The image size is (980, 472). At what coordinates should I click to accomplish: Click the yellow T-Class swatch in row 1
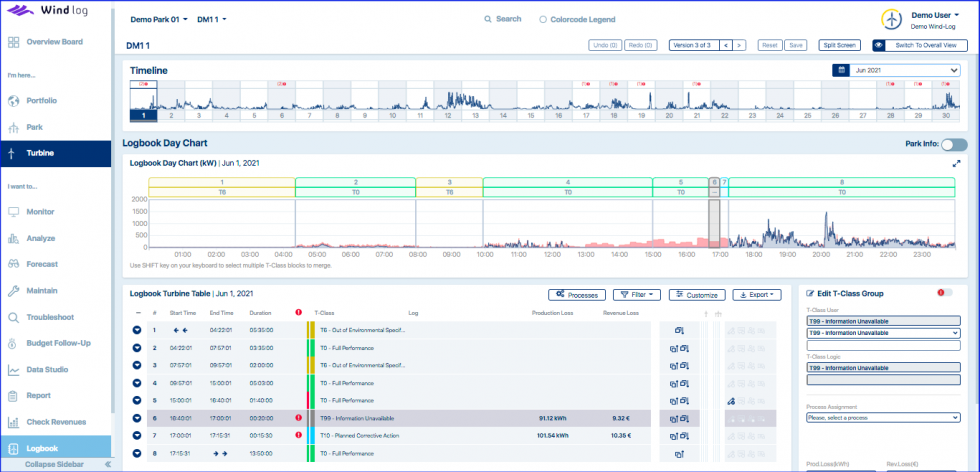click(310, 329)
